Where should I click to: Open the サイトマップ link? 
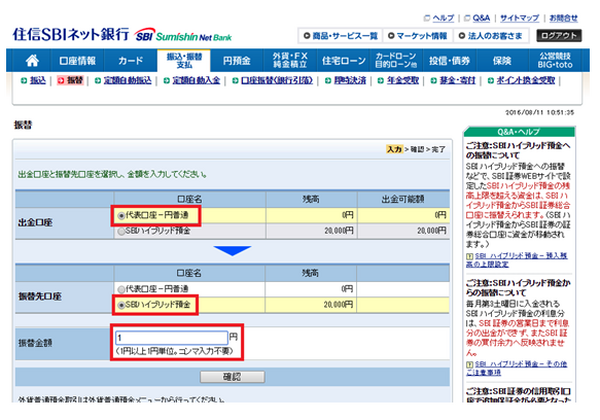[x=519, y=18]
